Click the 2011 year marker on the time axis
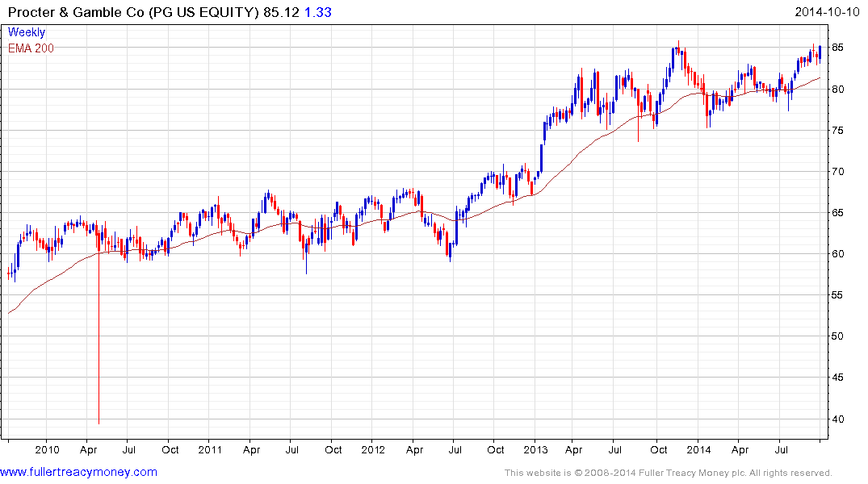The image size is (868, 484). [x=210, y=450]
